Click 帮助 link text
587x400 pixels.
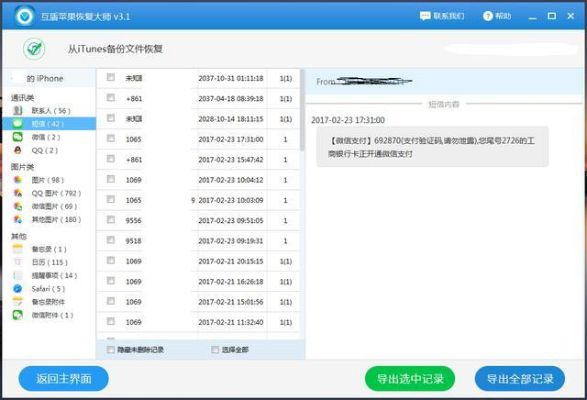click(x=503, y=16)
